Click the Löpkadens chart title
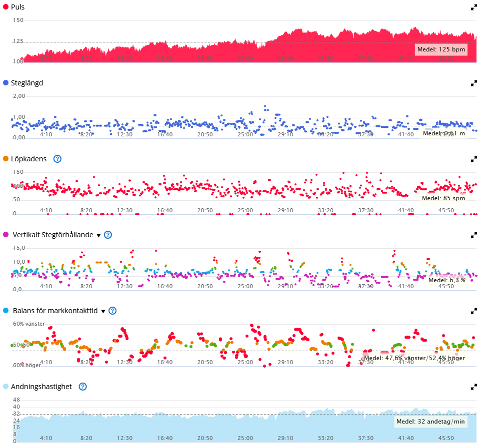Viewport: 482px width, 448px height. 29,159
